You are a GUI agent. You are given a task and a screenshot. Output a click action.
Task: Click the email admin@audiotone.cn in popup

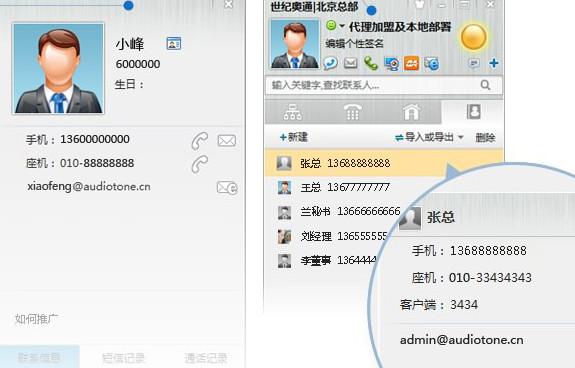point(462,340)
